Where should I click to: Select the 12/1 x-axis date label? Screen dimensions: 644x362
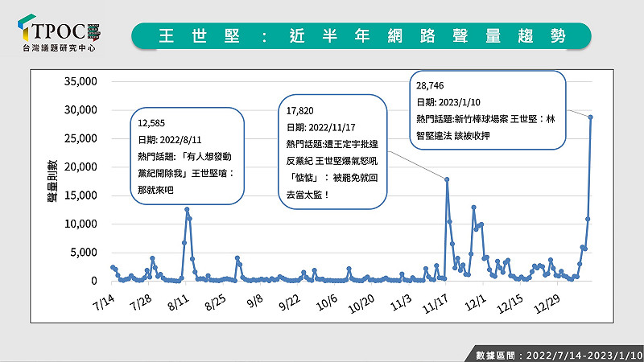474,304
